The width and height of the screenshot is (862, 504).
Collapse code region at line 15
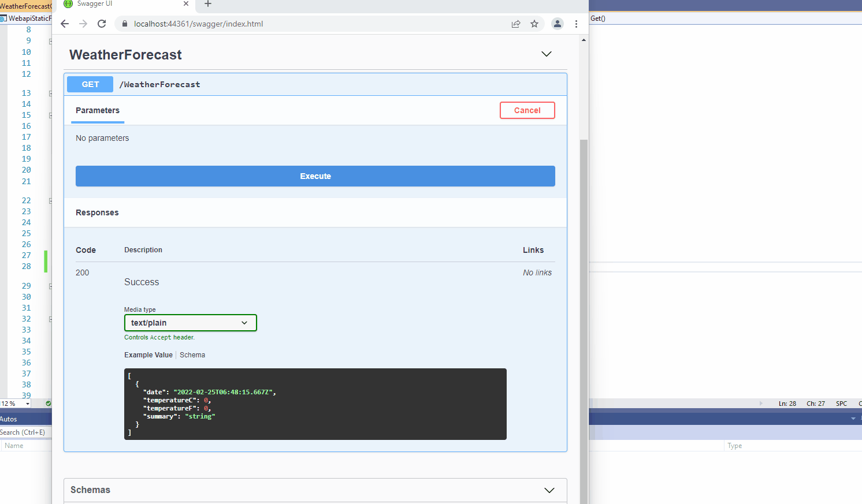point(51,115)
